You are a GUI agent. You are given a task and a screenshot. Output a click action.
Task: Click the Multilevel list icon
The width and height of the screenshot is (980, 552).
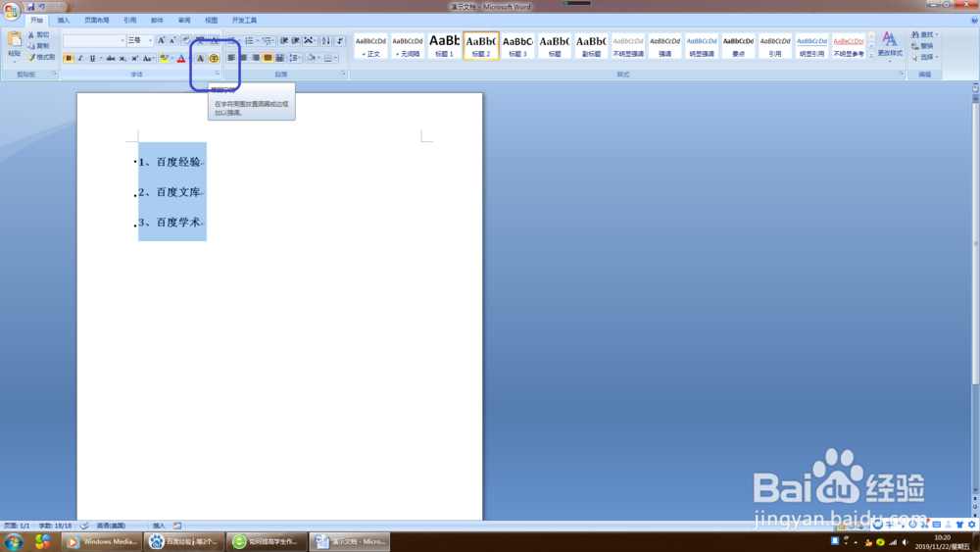pos(268,40)
